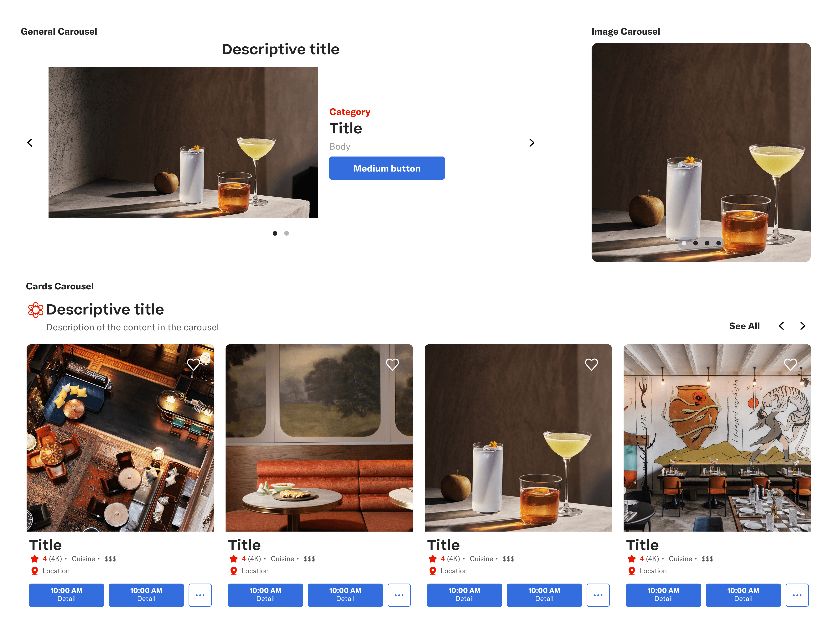Viewport: 840px width, 633px height.
Task: Select the last dot in Image Carousel
Action: (718, 243)
